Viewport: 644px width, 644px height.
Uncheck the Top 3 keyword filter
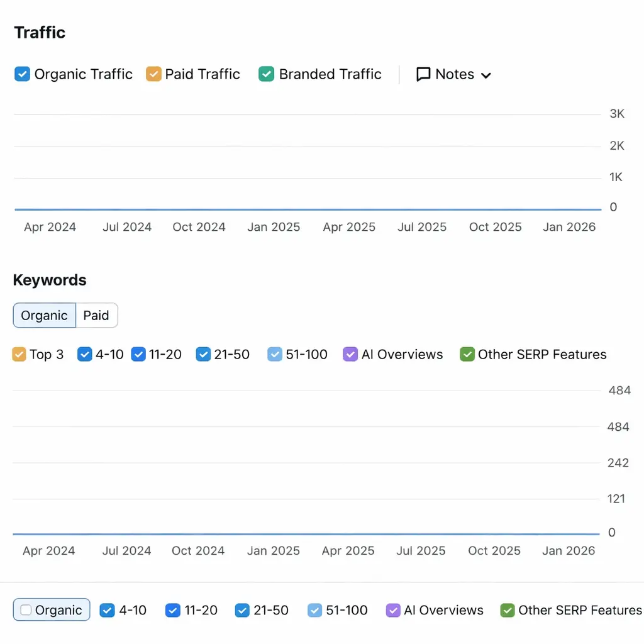(x=19, y=355)
